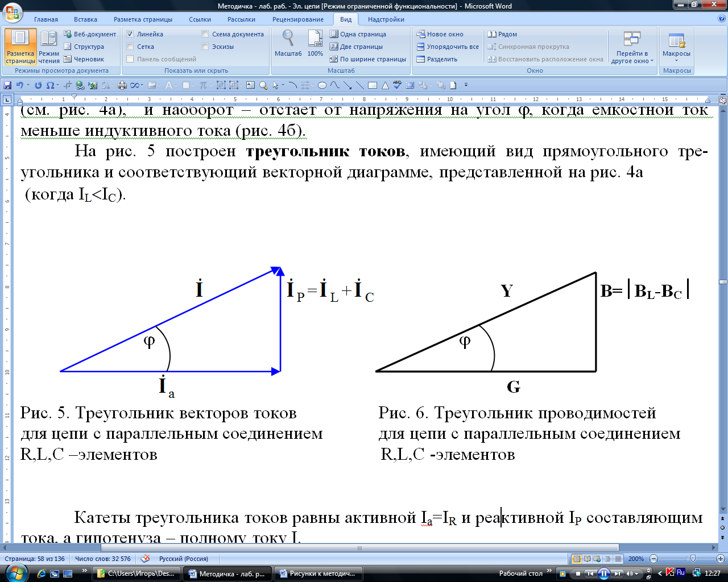
Task: Toggle the ruler button above the scrollbar
Action: [x=723, y=101]
